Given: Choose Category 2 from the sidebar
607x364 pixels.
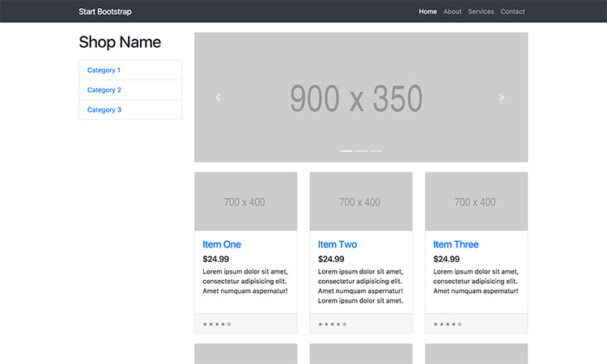Looking at the screenshot, I should tap(104, 90).
